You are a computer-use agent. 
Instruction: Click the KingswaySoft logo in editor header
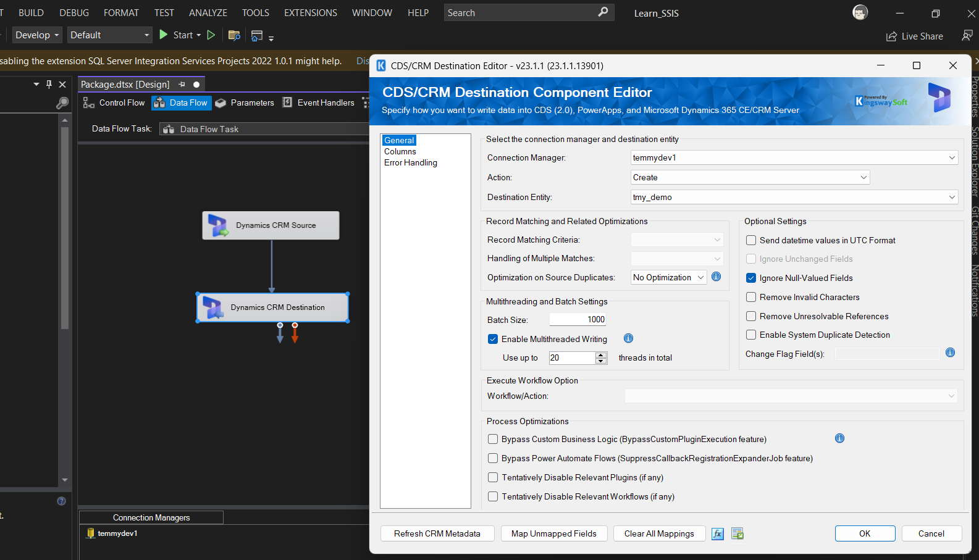coord(881,101)
